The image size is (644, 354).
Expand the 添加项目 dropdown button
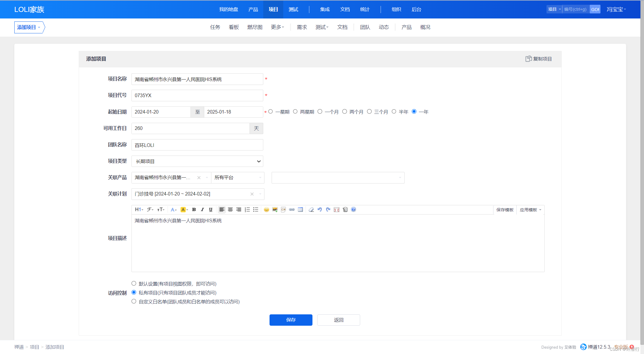tap(29, 27)
